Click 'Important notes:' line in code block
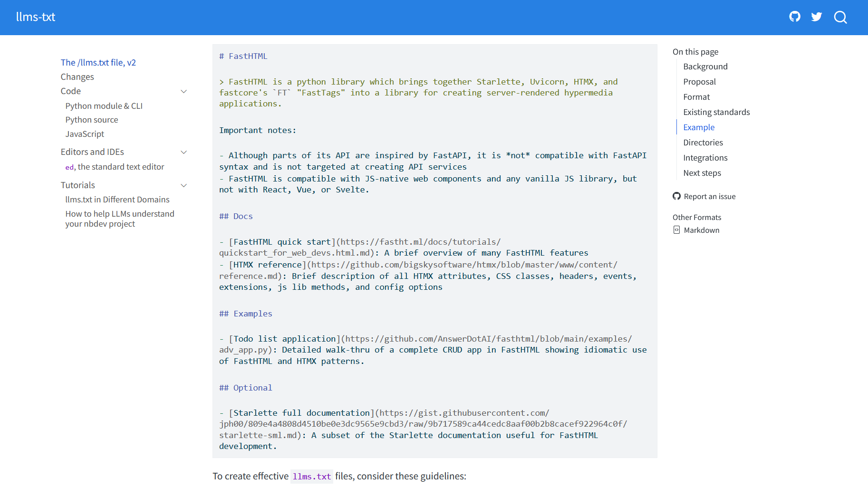868x487 pixels. pyautogui.click(x=258, y=130)
